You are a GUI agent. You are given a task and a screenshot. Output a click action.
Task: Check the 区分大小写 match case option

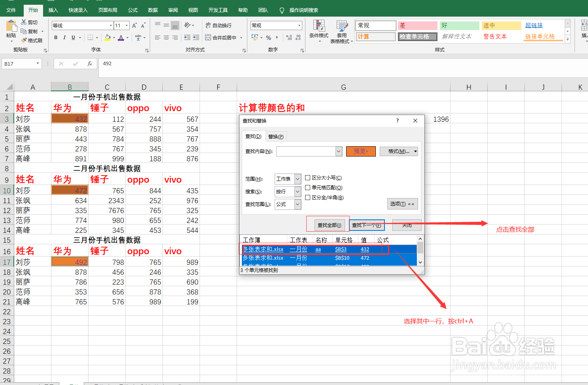[x=308, y=178]
